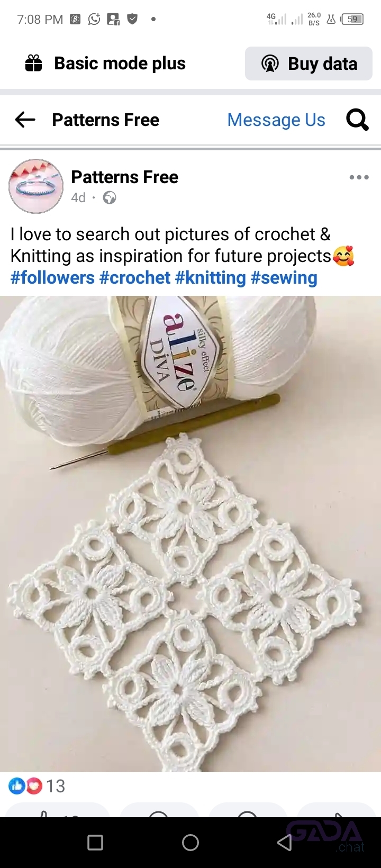Open the Message Us link
The width and height of the screenshot is (381, 868).
[276, 120]
